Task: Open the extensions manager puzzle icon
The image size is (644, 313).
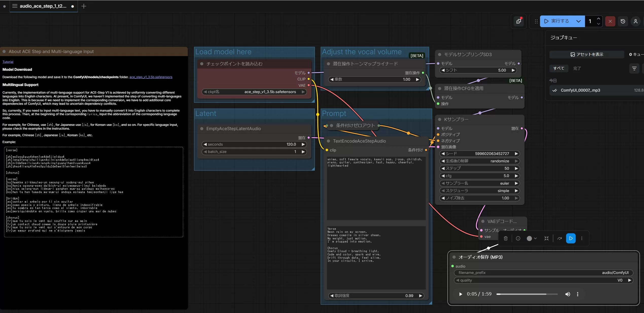Action: point(519,21)
